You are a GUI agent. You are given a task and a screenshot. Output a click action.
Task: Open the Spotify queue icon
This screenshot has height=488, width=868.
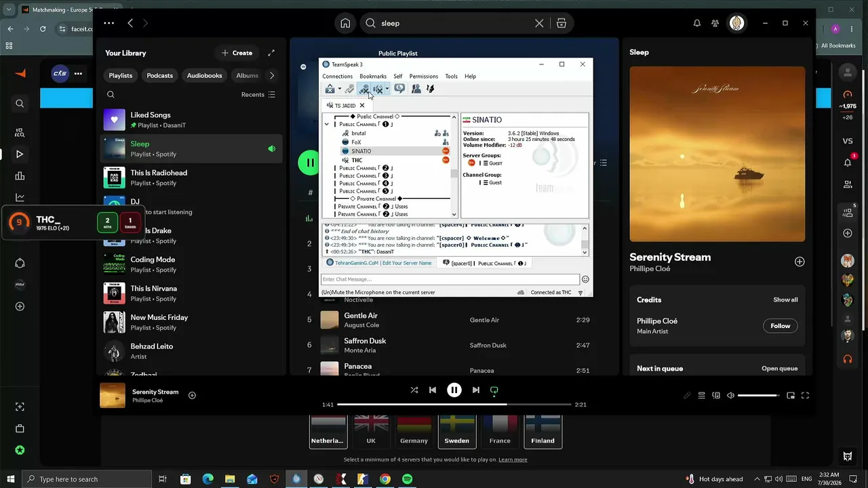[x=702, y=396]
